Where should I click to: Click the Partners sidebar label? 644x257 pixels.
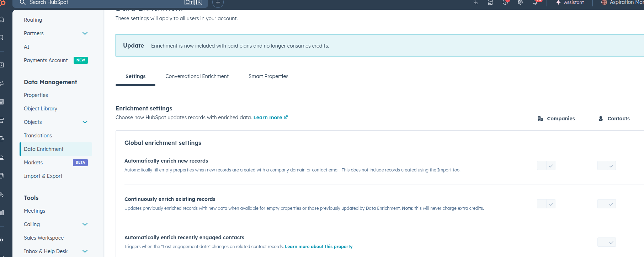coord(34,33)
